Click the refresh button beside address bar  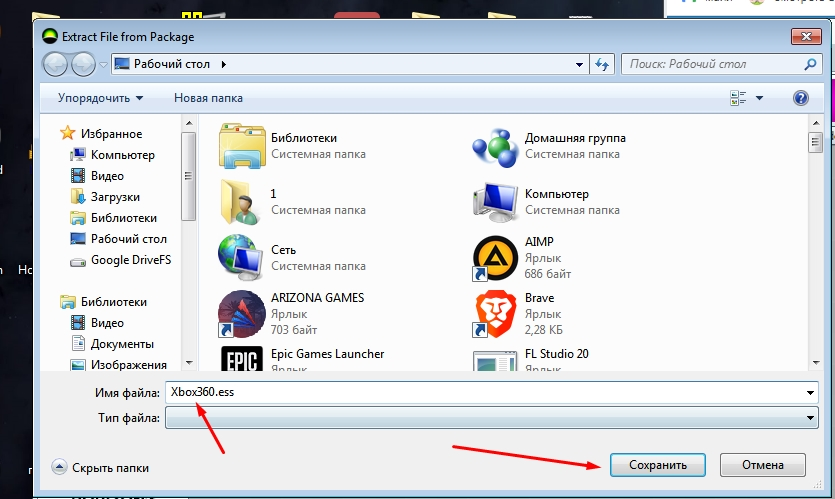coord(602,64)
